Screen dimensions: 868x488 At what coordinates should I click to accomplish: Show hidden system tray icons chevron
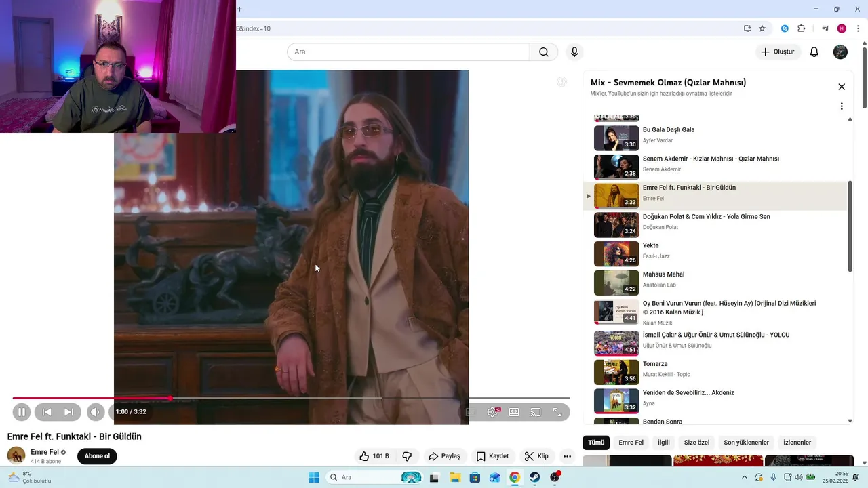point(745,477)
